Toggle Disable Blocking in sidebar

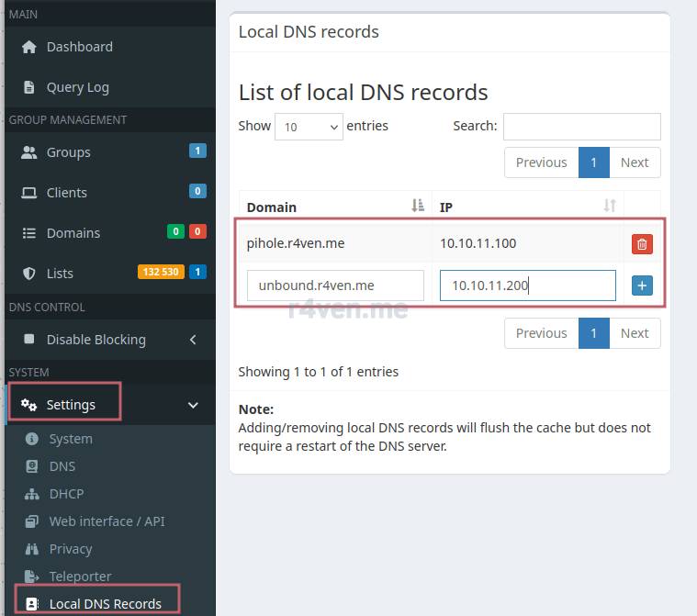click(96, 340)
